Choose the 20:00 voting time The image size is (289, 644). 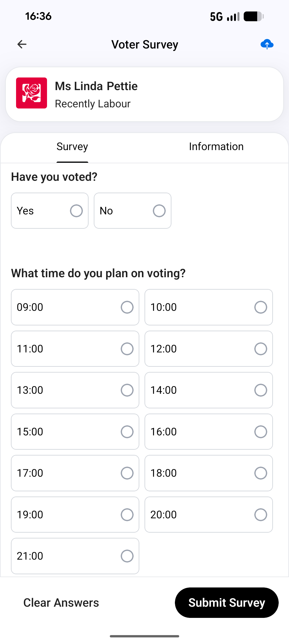[209, 515]
